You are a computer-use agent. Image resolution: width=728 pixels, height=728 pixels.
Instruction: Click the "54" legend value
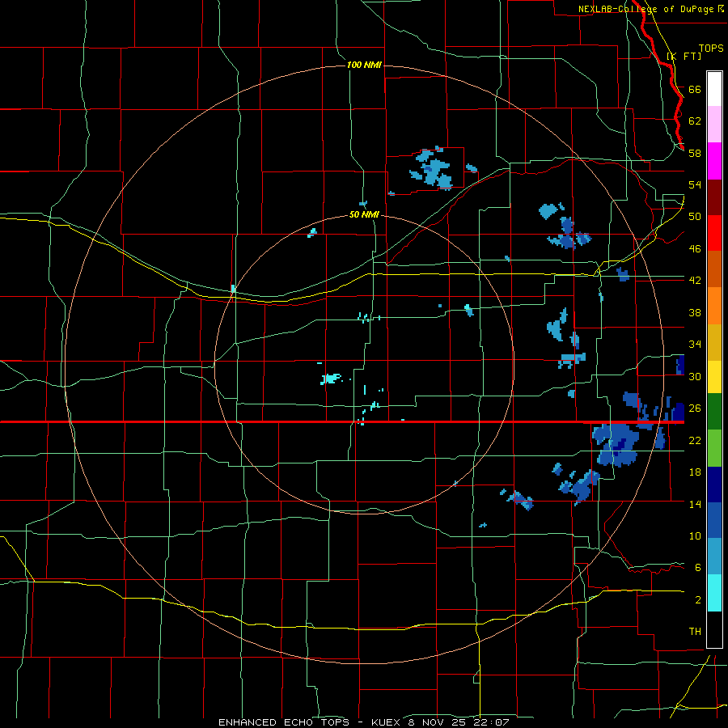pyautogui.click(x=695, y=184)
